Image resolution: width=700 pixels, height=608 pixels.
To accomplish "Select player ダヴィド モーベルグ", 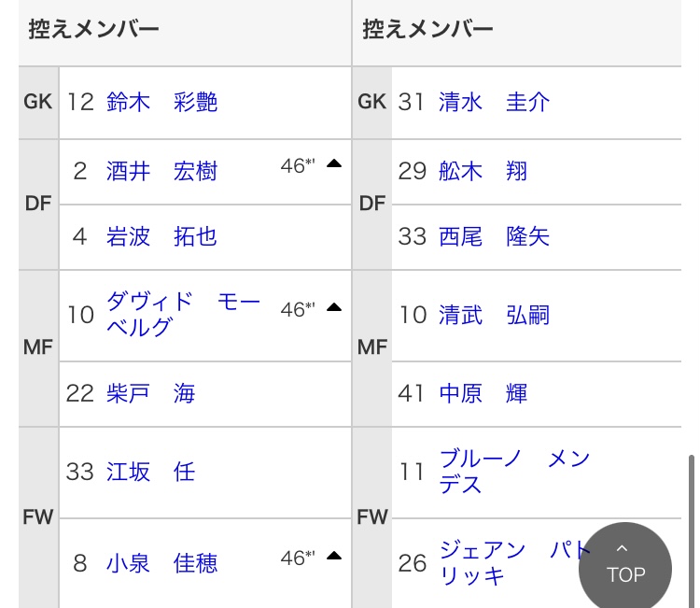I will click(183, 314).
